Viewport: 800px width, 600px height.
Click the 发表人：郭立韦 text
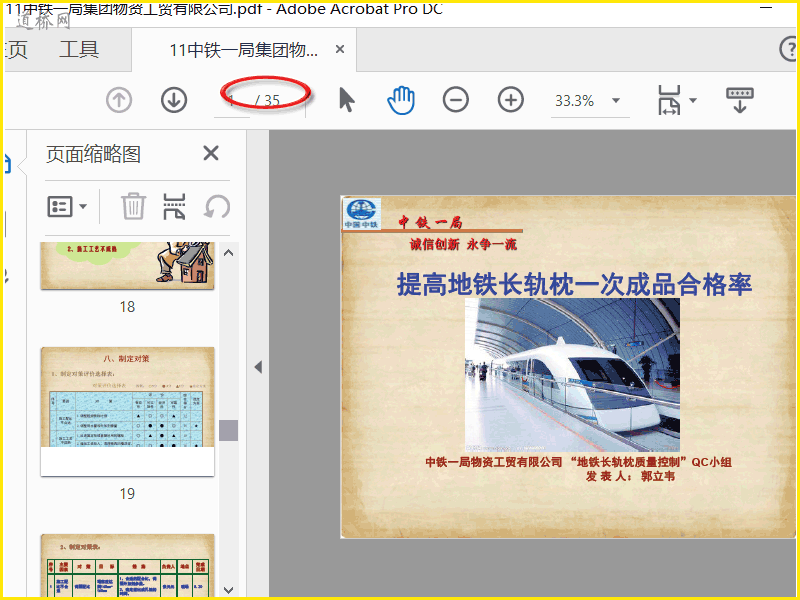point(630,476)
